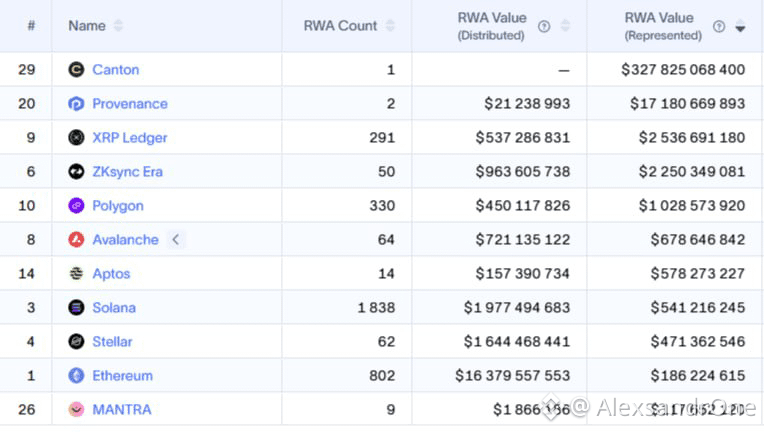764x432 pixels.
Task: Select the rank number 20 for Provenance
Action: click(27, 104)
